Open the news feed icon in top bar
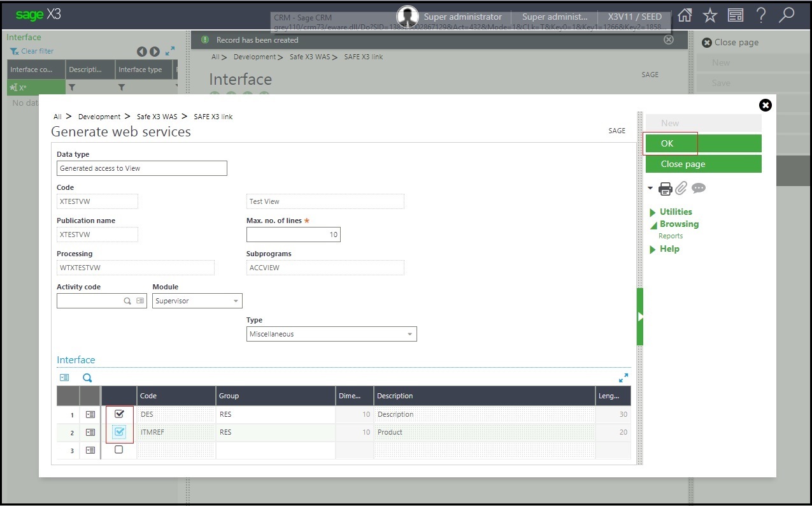Image resolution: width=812 pixels, height=506 pixels. 736,16
